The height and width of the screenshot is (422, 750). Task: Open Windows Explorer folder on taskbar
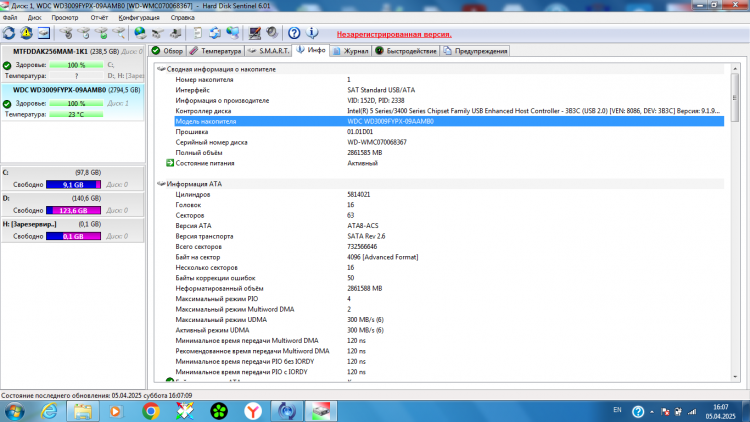coord(83,411)
